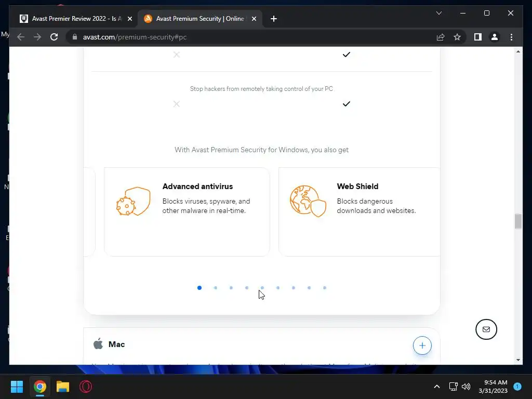Go to the ninth carousel dot
This screenshot has width=532, height=399.
(325, 288)
